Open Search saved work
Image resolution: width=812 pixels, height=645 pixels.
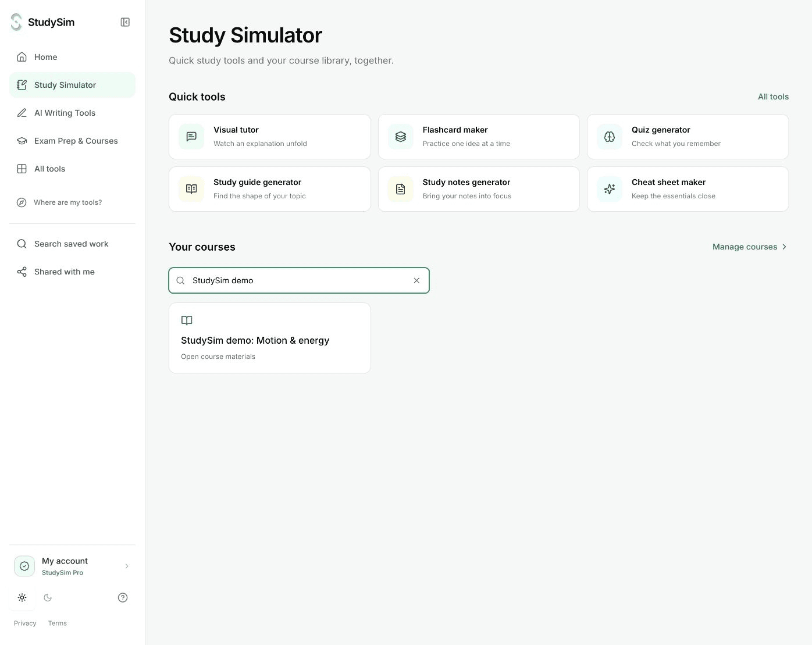click(72, 244)
